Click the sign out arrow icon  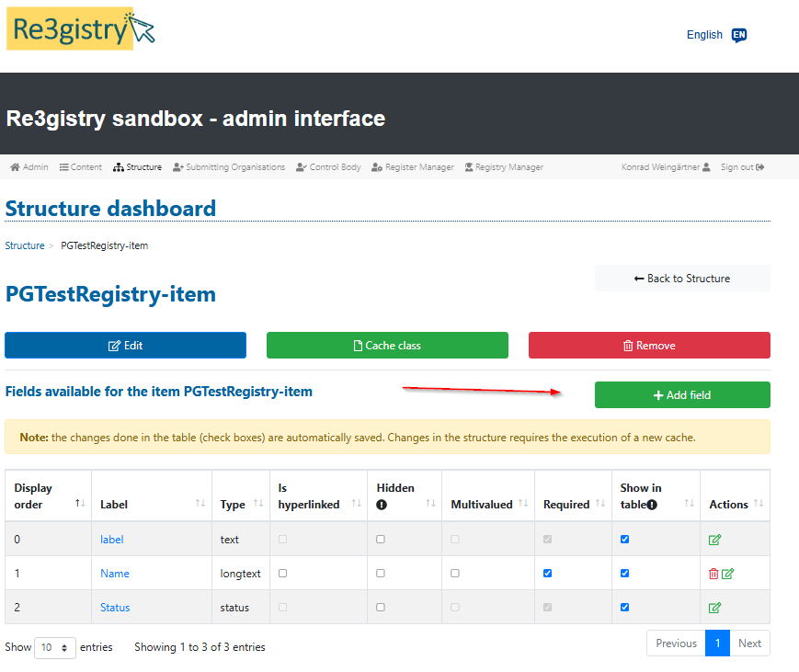pyautogui.click(x=760, y=167)
